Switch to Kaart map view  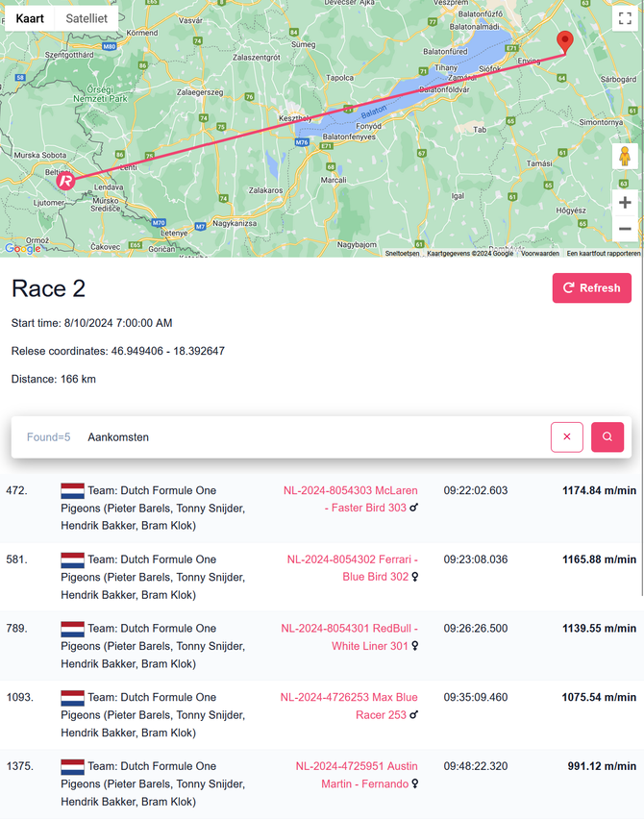point(30,18)
